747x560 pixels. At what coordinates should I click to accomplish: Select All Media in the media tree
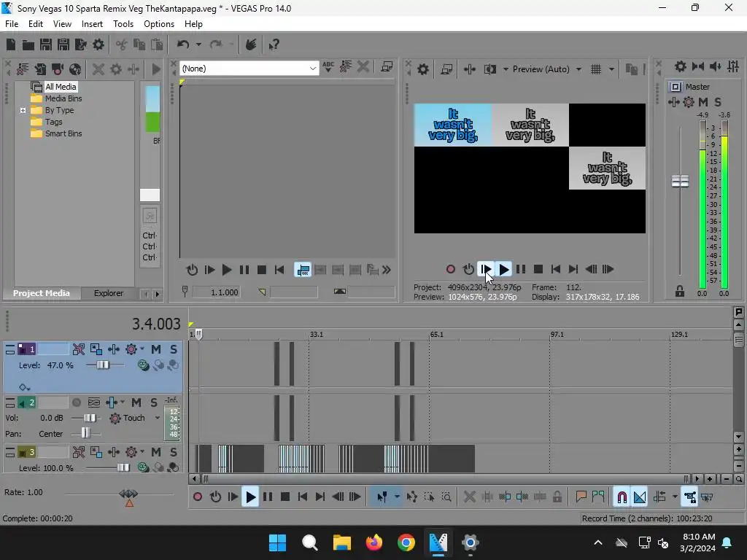(61, 87)
